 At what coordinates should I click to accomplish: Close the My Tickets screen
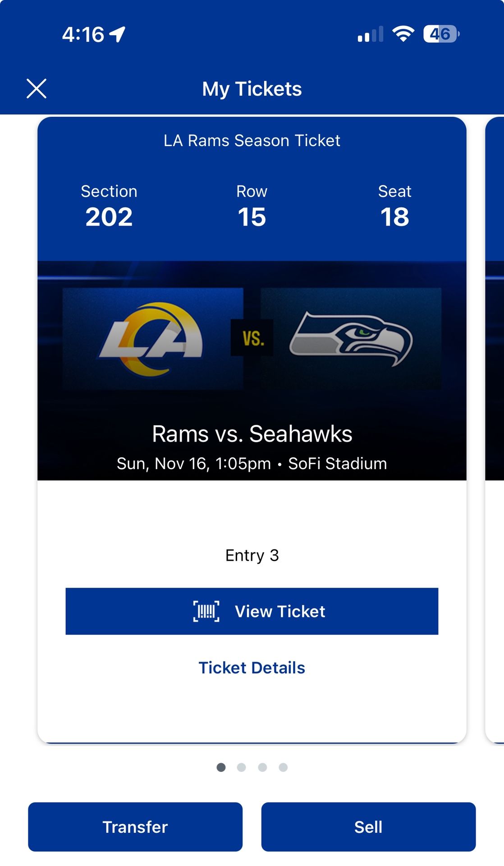[x=37, y=88]
